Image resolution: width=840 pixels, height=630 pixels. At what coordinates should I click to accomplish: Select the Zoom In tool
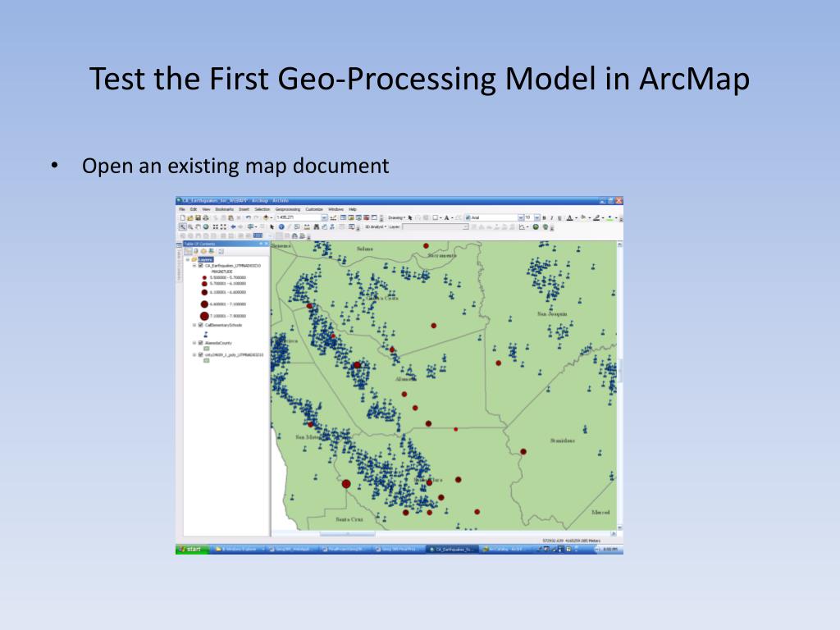point(182,226)
